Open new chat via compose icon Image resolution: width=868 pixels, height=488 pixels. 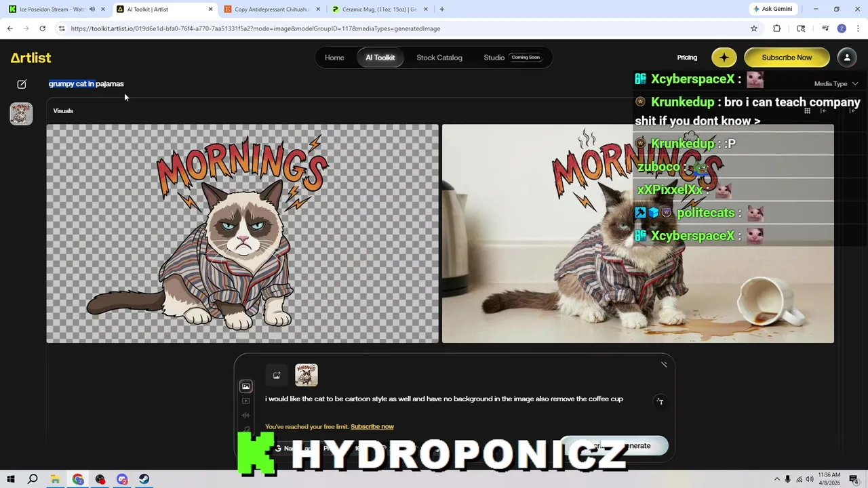pyautogui.click(x=22, y=84)
